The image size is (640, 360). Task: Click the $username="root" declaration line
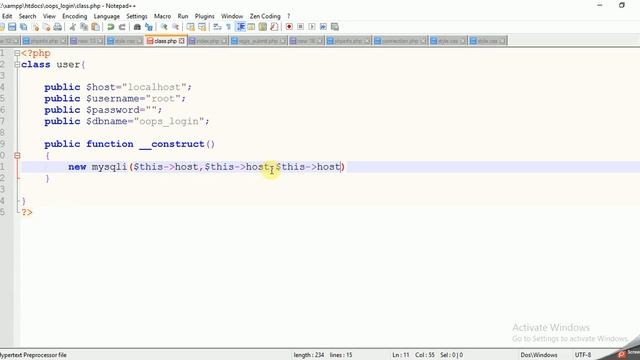115,99
